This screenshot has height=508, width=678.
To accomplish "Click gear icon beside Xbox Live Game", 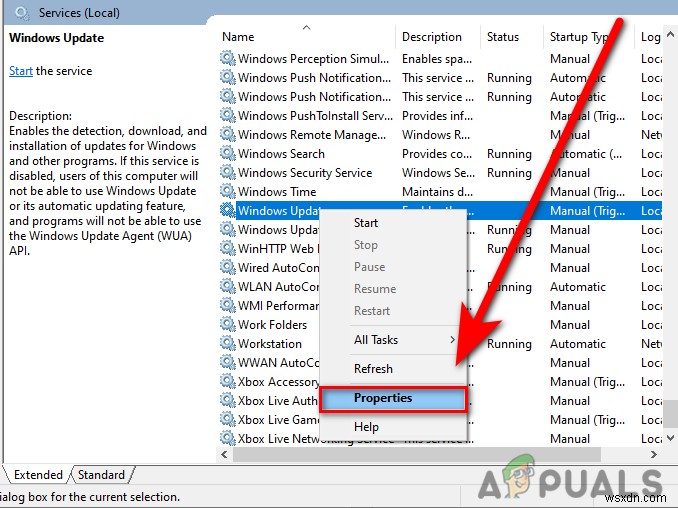I will point(227,419).
